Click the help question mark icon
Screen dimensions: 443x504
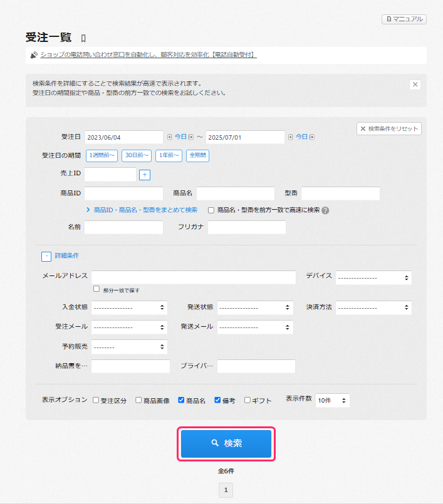click(x=325, y=210)
